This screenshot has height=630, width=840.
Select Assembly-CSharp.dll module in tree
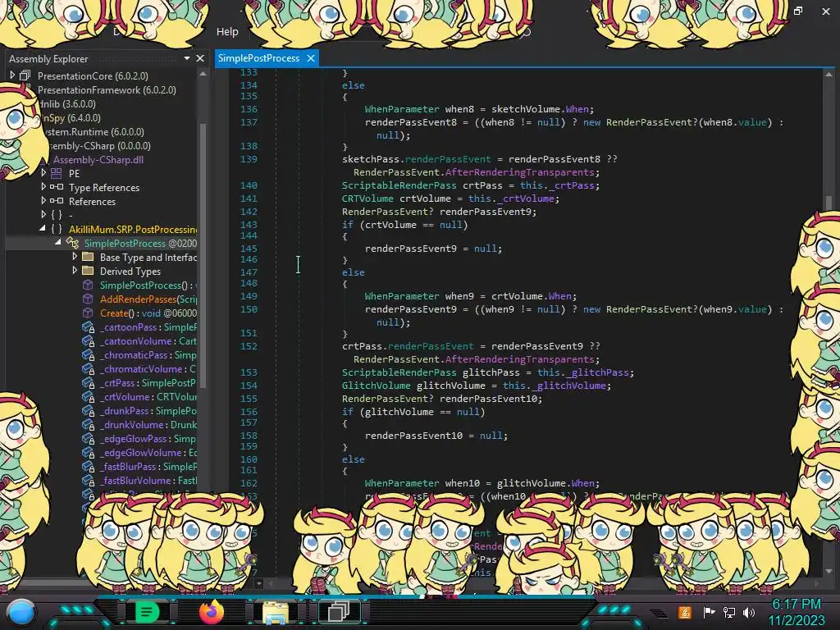pos(98,160)
